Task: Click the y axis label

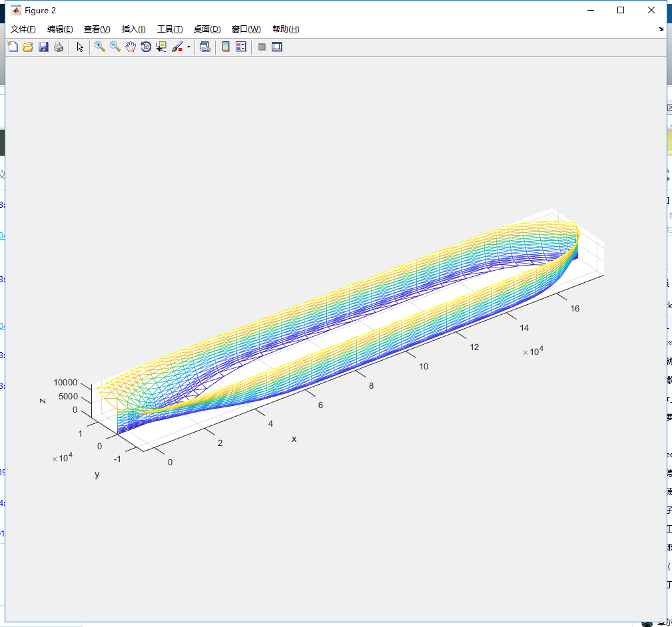Action: (x=97, y=474)
